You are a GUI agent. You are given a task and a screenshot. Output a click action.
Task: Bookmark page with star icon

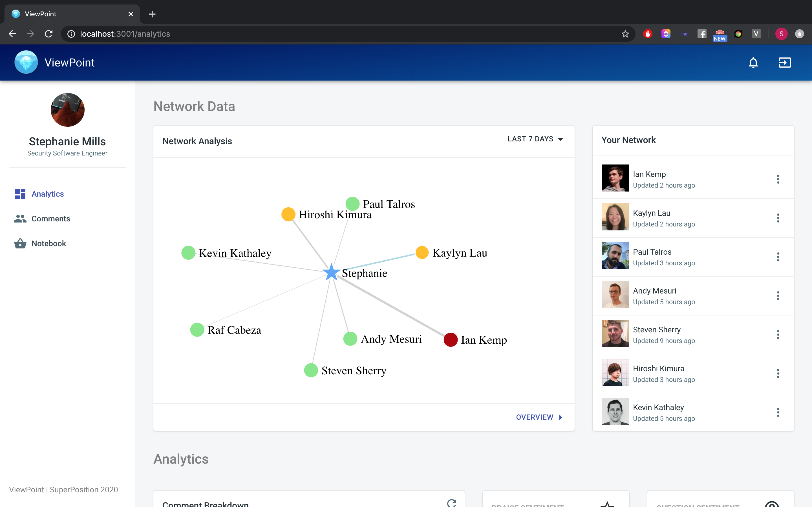(x=625, y=34)
